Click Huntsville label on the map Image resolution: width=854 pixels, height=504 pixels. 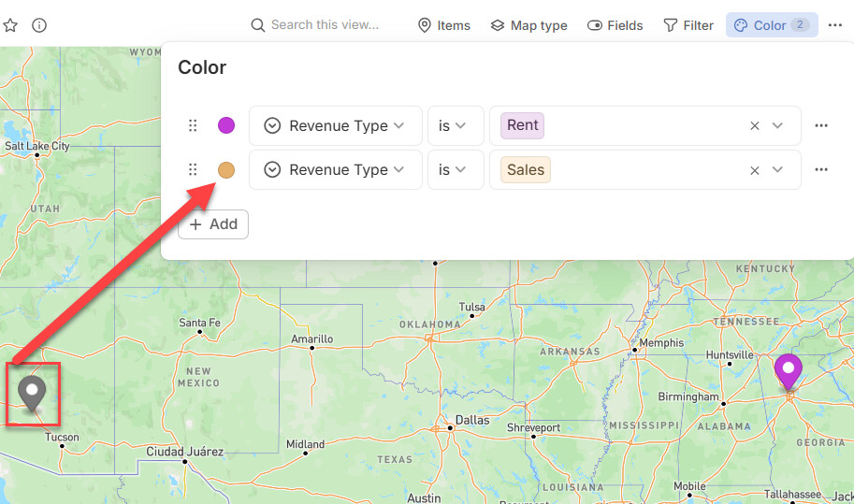tap(730, 355)
